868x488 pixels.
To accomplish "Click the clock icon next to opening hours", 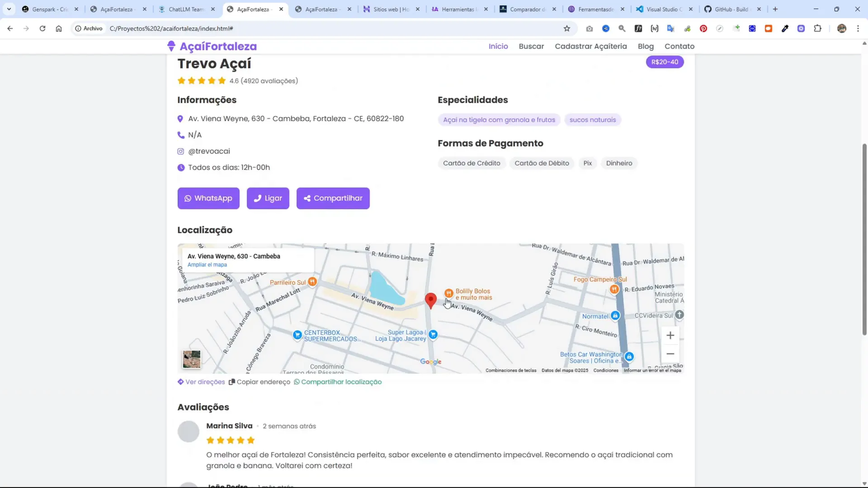I will (181, 167).
